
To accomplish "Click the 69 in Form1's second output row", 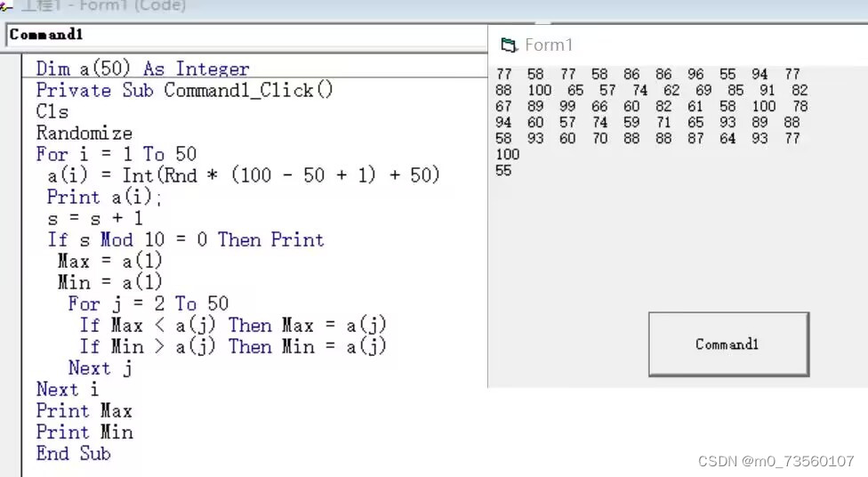I will coord(703,90).
